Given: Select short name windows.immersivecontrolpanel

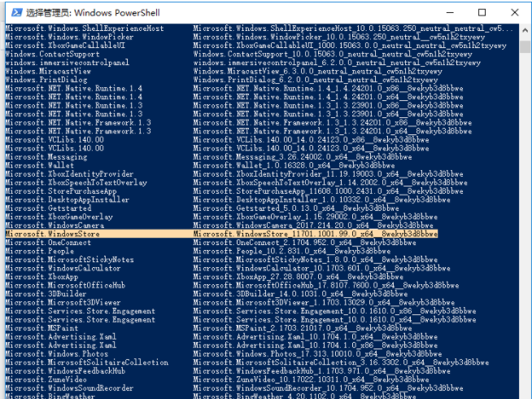Looking at the screenshot, I should [x=68, y=63].
